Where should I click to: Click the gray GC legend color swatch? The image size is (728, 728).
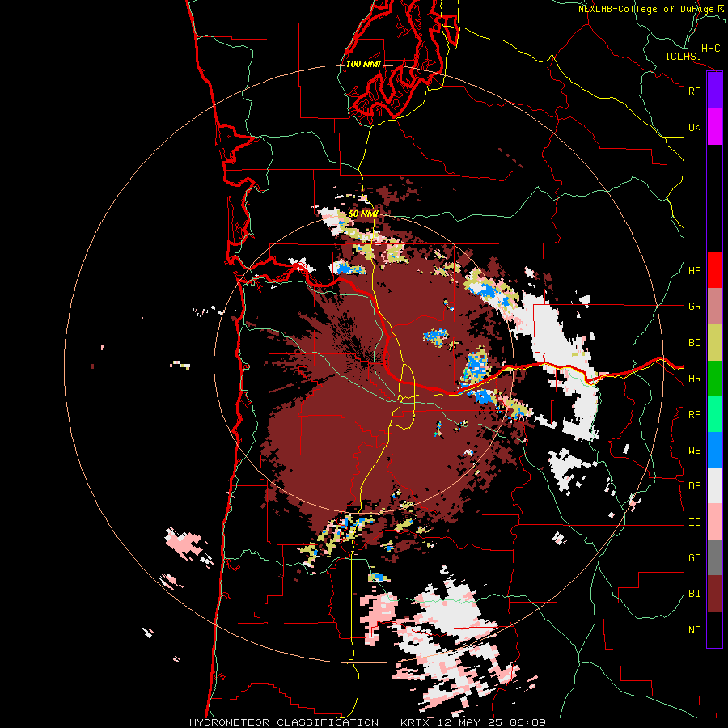(714, 557)
